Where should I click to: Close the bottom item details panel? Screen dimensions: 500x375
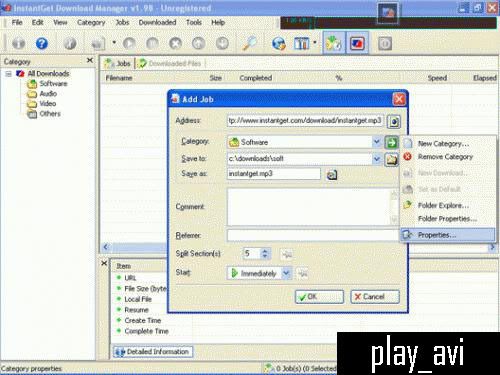click(x=104, y=263)
